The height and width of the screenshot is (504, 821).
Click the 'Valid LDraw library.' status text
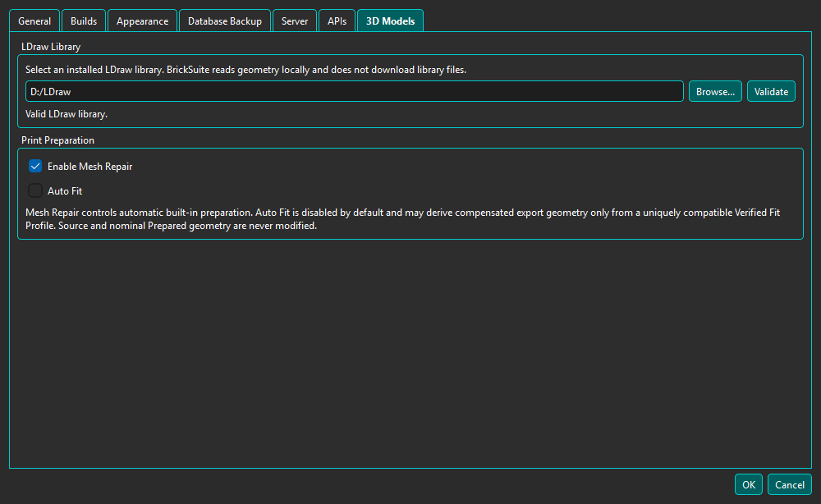(67, 114)
